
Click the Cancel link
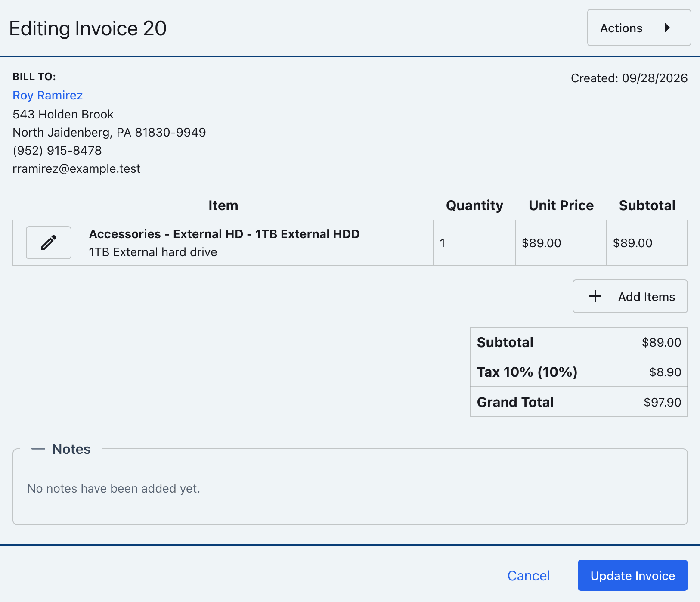529,576
